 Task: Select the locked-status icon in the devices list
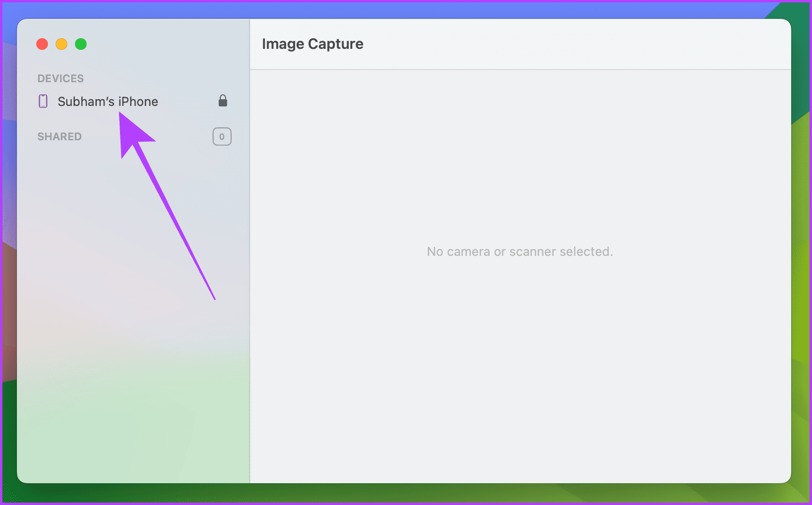click(x=223, y=101)
